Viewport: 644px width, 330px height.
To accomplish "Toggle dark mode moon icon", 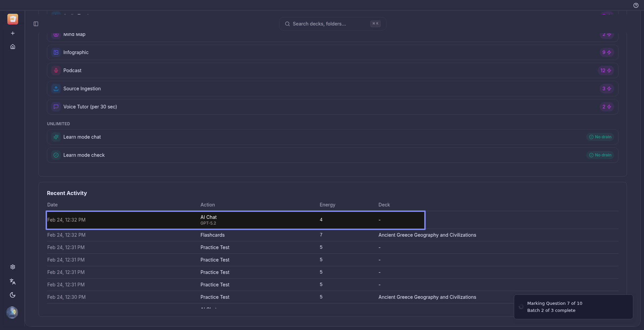I will [x=13, y=295].
